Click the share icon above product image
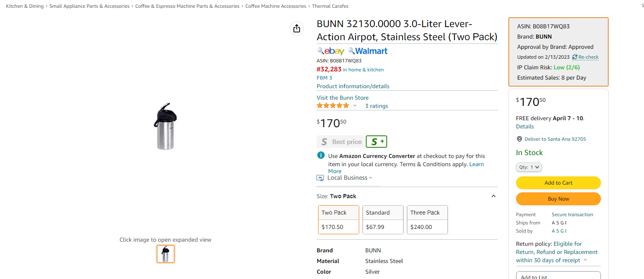This screenshot has height=279, width=644. [x=297, y=28]
